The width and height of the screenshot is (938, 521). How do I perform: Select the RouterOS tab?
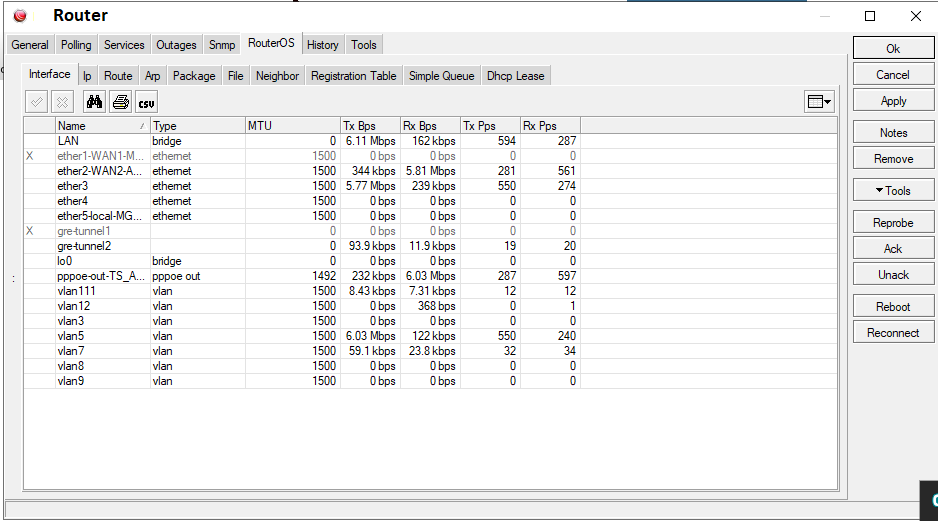[x=272, y=43]
